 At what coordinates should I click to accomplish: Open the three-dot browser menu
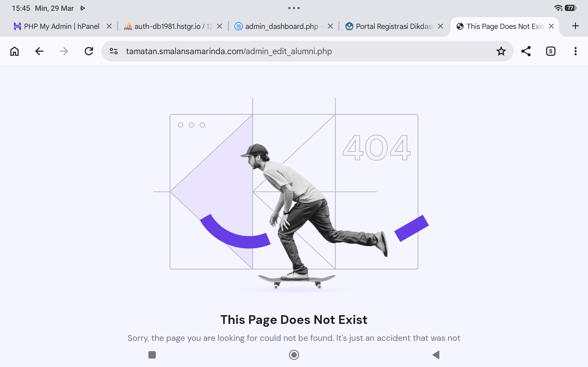(575, 51)
